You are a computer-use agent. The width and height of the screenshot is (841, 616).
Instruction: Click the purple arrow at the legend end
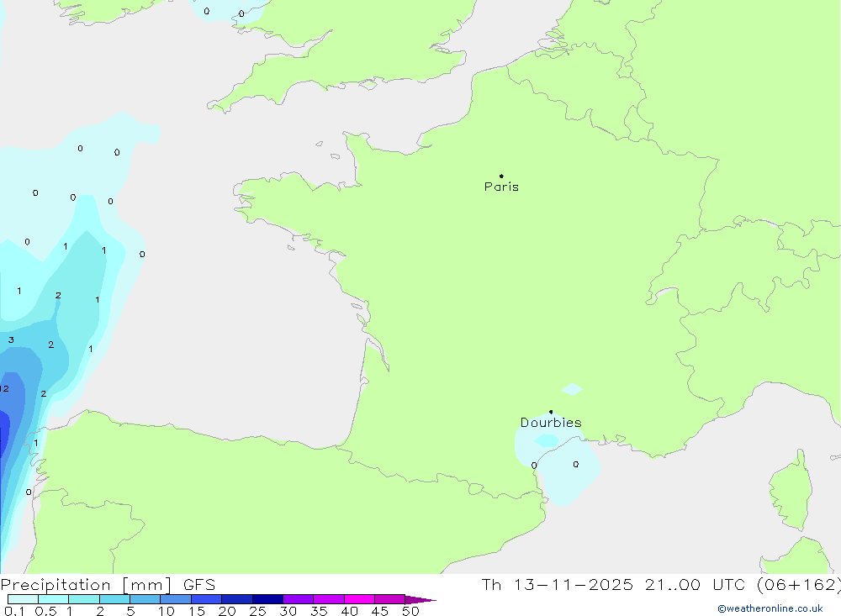coord(420,600)
